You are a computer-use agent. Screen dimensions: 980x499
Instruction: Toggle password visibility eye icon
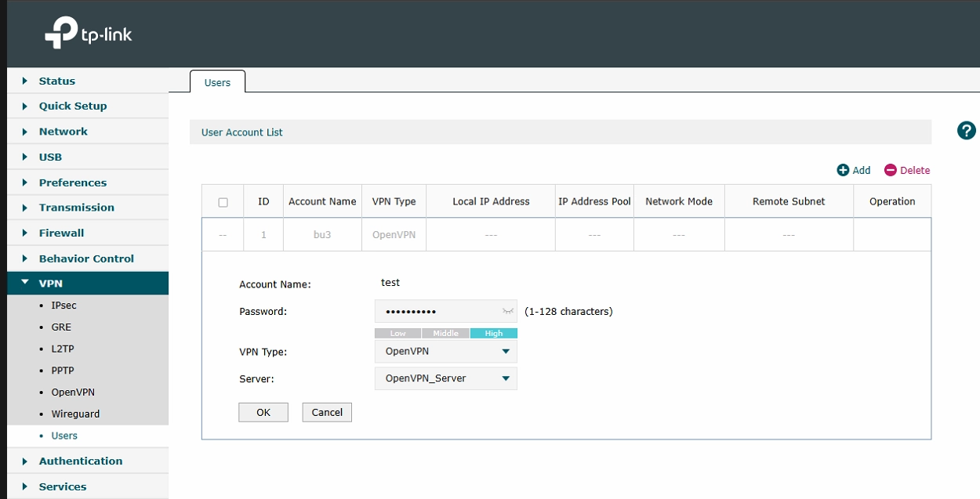click(508, 312)
